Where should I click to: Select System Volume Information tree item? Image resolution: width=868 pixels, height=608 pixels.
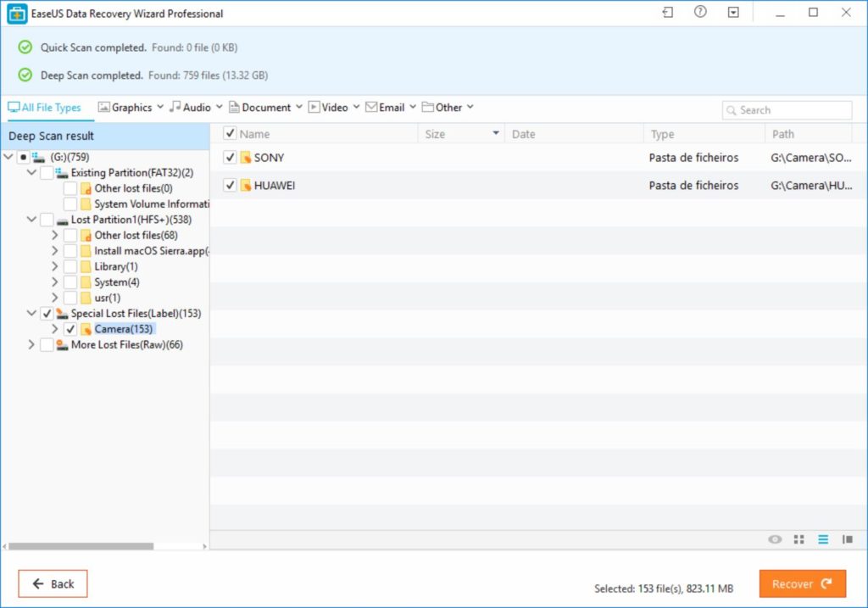click(152, 204)
